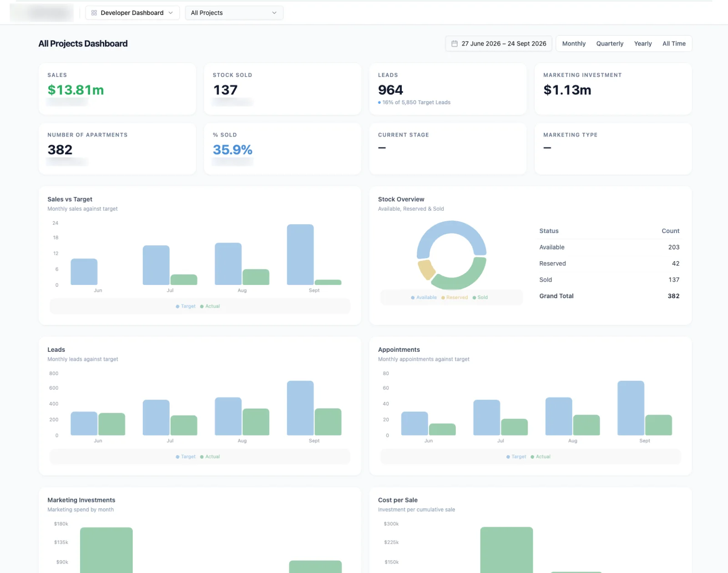Click the Marketing Investments chart title
The height and width of the screenshot is (573, 728).
coord(81,500)
